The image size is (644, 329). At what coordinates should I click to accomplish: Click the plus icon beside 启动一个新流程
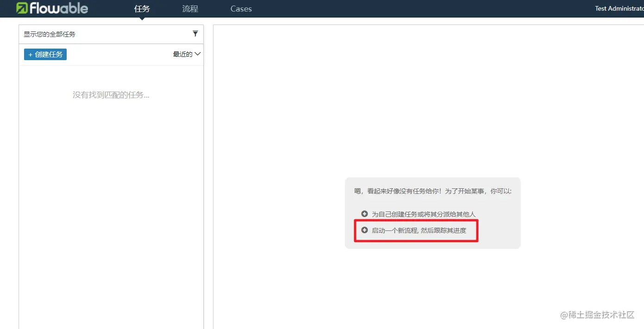[364, 230]
